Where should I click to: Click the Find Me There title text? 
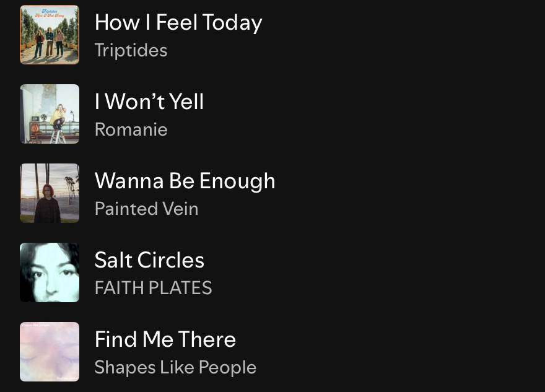165,340
